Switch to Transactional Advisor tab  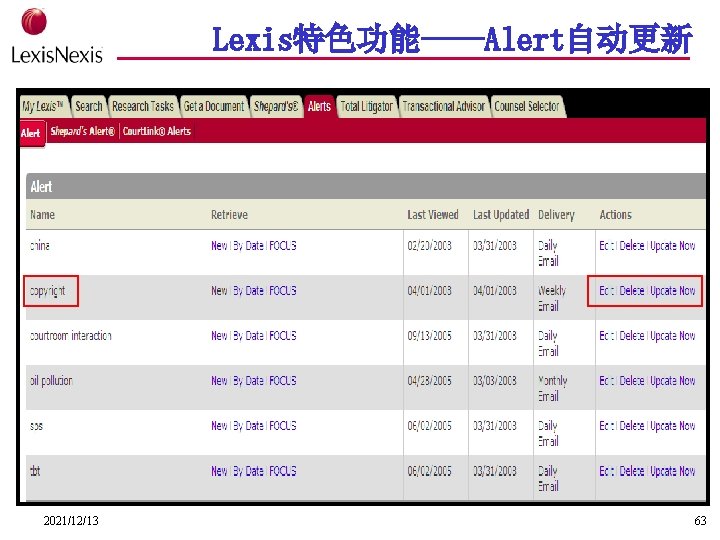(444, 107)
